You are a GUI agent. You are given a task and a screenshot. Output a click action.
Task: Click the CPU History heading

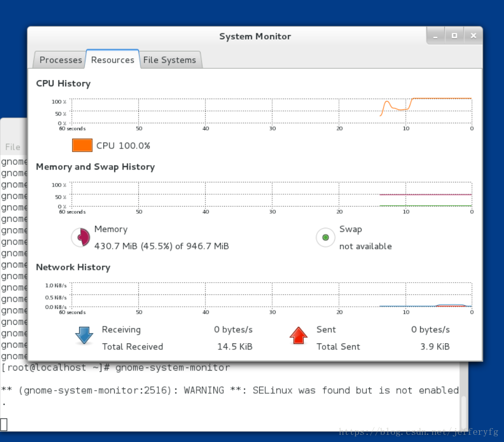click(x=63, y=83)
